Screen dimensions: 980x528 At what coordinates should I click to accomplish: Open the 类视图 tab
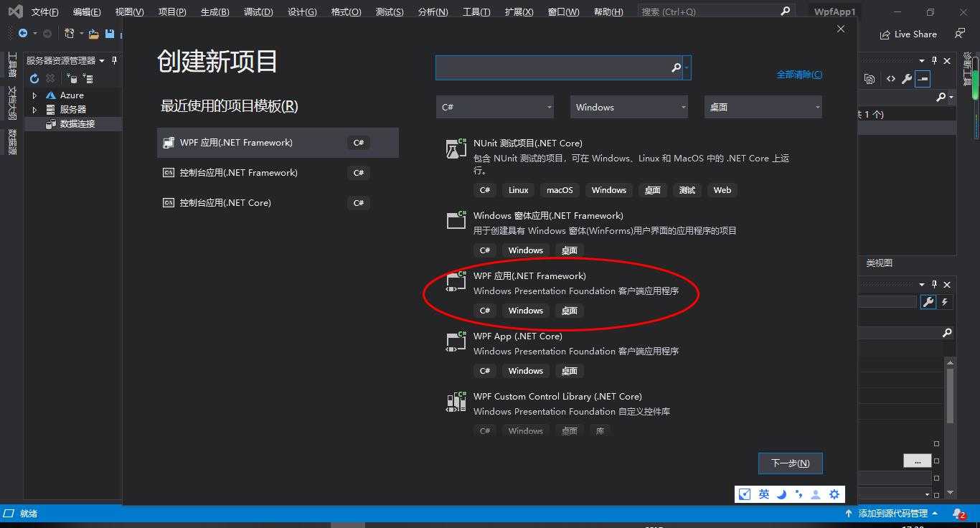tap(879, 263)
